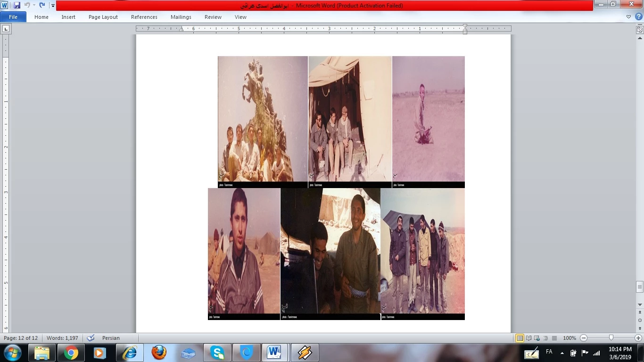Switch to Draft view icon
644x362 pixels.
[554, 338]
